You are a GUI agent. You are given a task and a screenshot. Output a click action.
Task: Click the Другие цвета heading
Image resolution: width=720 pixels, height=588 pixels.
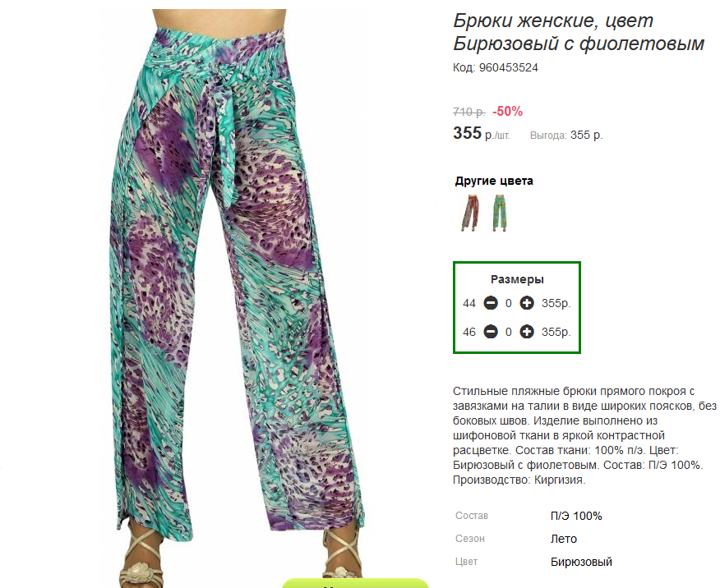click(494, 181)
